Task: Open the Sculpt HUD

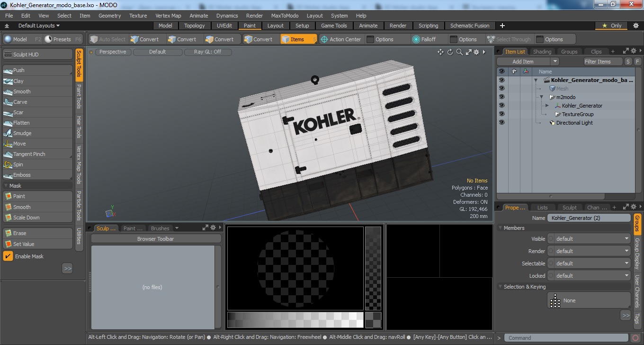Action: (38, 54)
